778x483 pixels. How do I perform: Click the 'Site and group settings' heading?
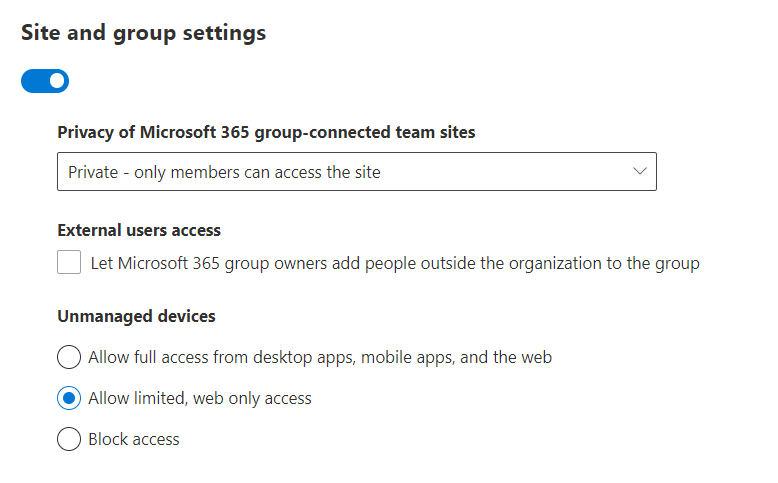(143, 33)
